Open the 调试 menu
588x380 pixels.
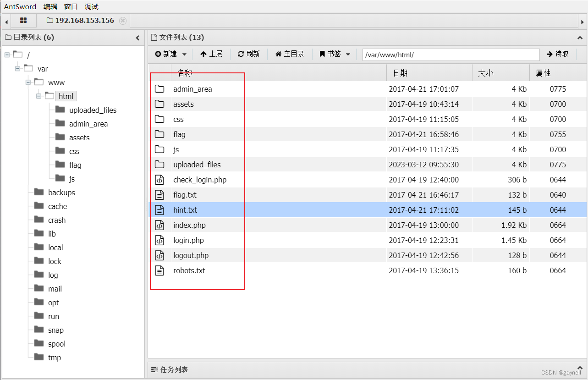(x=92, y=6)
